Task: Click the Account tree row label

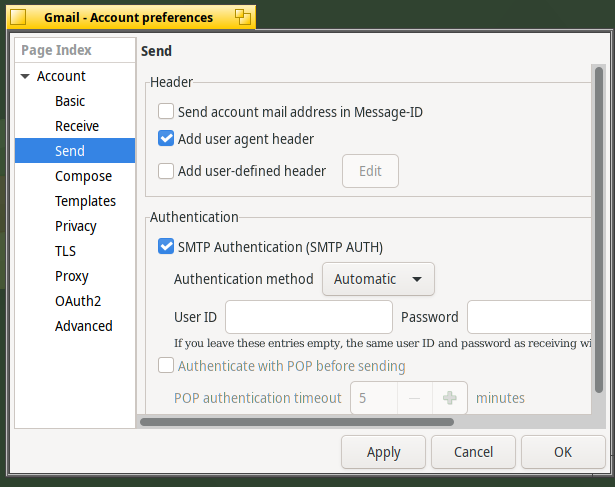Action: [61, 76]
